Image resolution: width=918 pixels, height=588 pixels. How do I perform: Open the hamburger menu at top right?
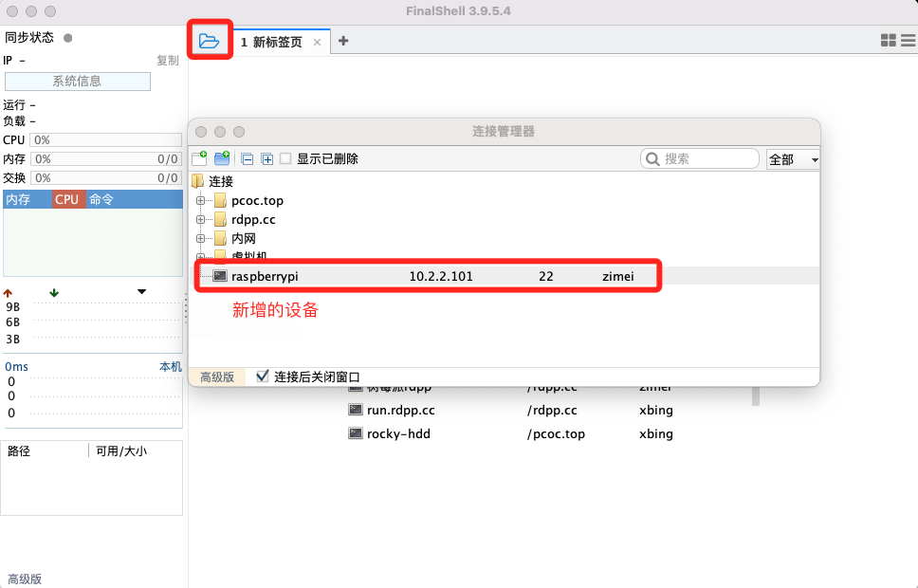[908, 41]
